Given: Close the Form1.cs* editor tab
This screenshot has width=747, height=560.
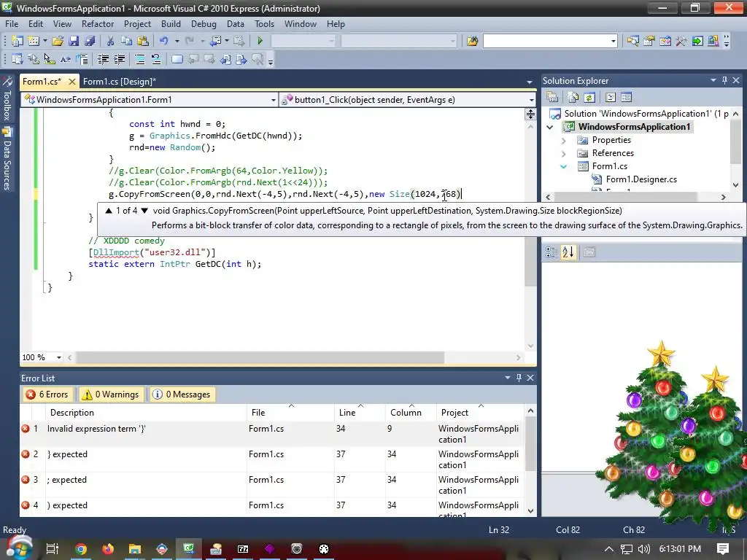Looking at the screenshot, I should click(x=72, y=82).
